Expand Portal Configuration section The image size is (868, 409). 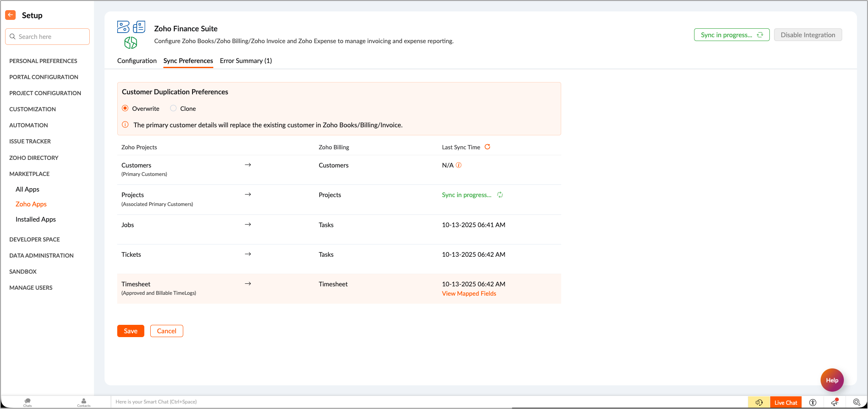tap(44, 77)
